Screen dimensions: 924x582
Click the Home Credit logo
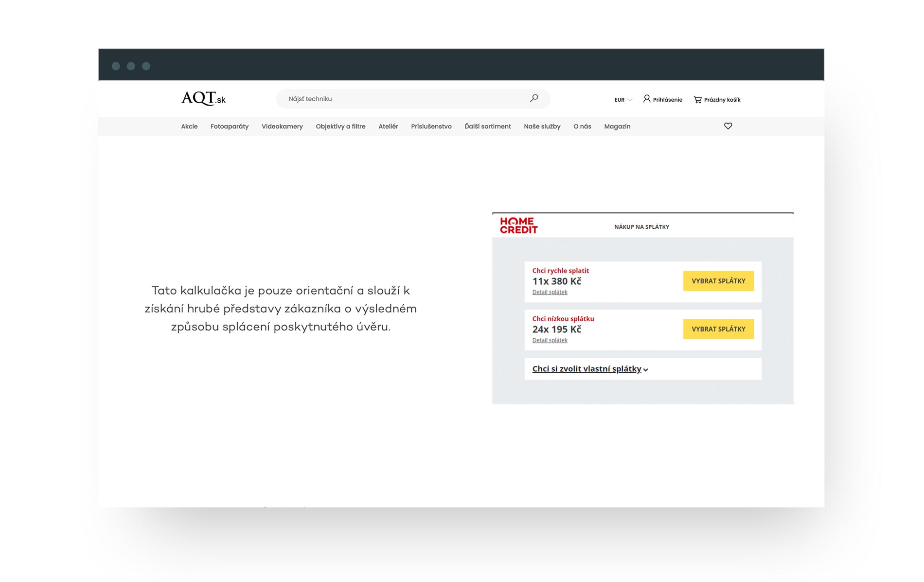click(518, 225)
